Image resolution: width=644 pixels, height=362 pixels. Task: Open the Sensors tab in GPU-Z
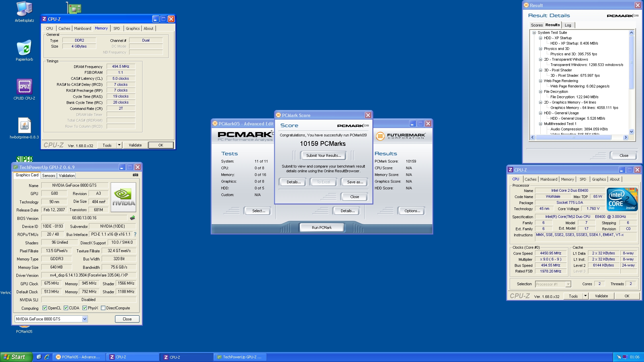49,176
